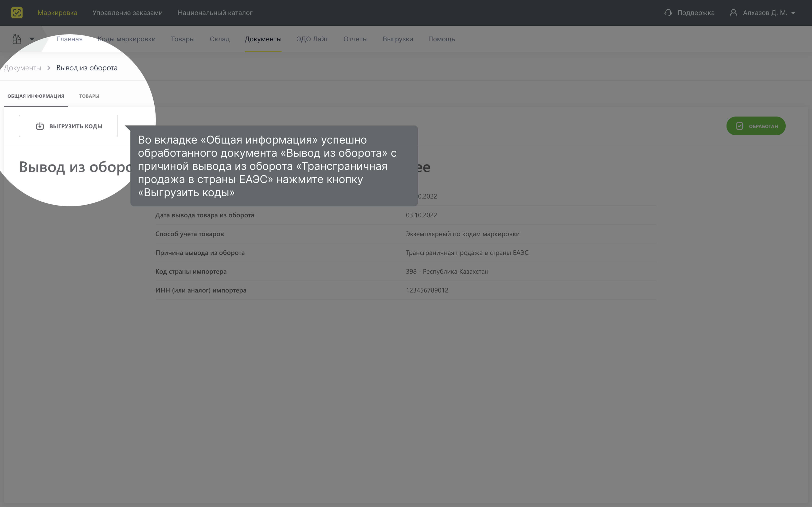Open the product group bottles icon

point(17,39)
